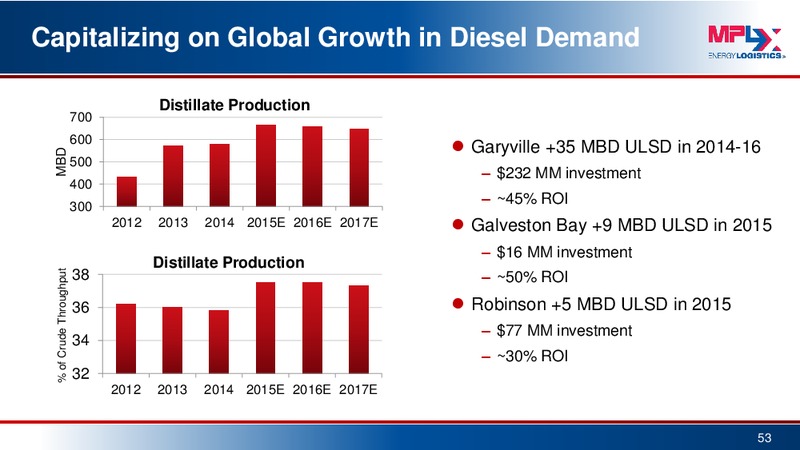Click the 2013 label under the percent chart
This screenshot has width=800, height=450.
(x=172, y=389)
